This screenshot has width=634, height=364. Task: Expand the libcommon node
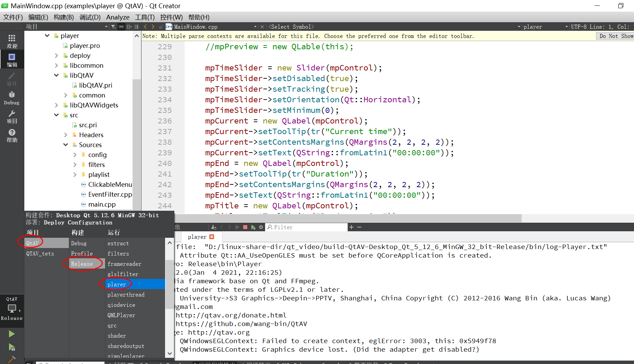(57, 65)
